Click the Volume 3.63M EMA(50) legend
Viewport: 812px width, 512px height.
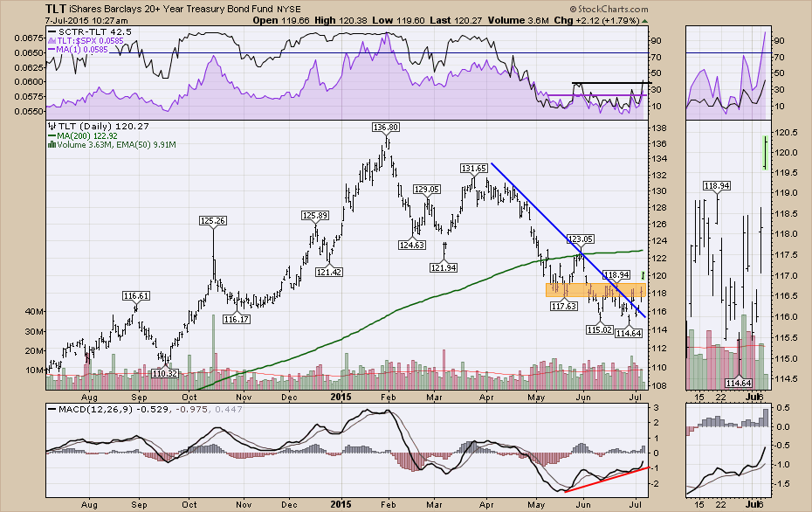pyautogui.click(x=112, y=145)
